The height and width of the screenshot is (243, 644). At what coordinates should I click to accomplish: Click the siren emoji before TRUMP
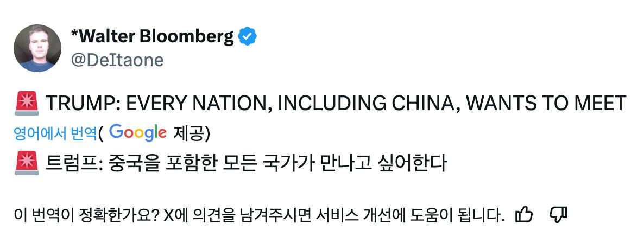tap(27, 103)
